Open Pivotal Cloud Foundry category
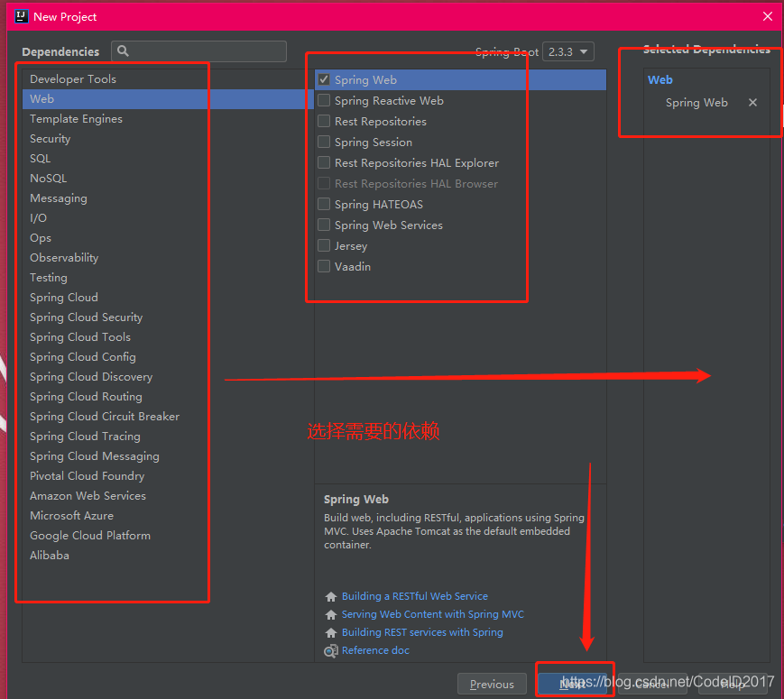784x699 pixels. pyautogui.click(x=168, y=476)
